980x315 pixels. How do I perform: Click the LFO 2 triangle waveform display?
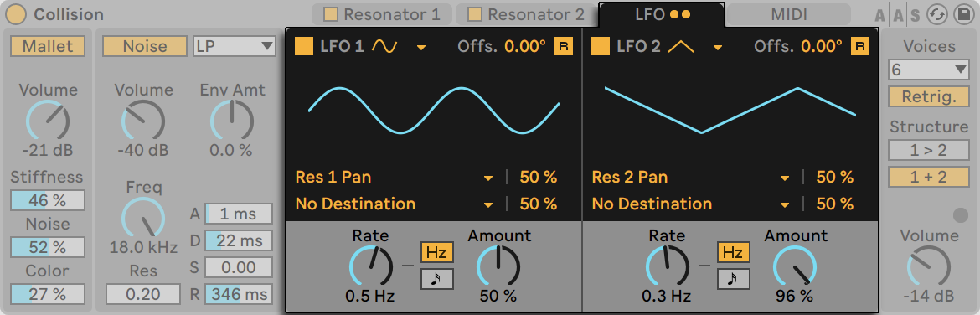(730, 110)
